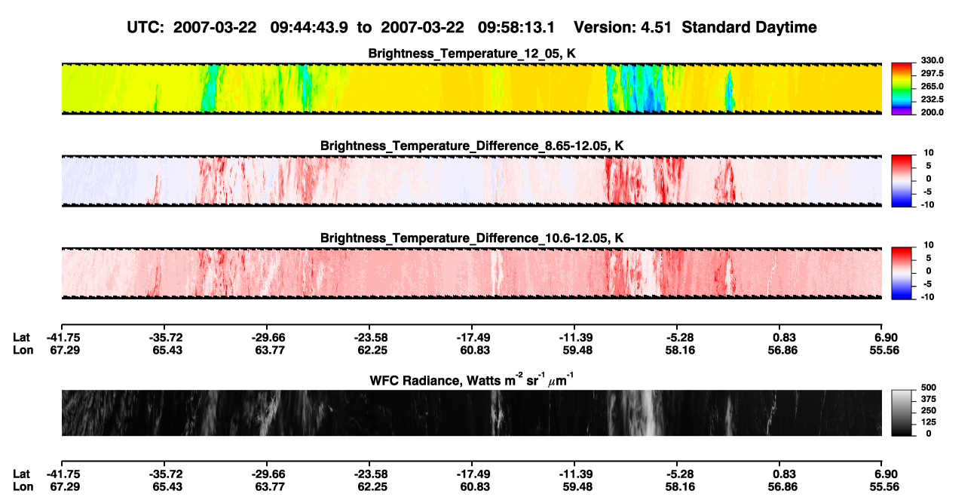Image resolution: width=980 pixels, height=503 pixels.
Task: Select the 'Version: 4.51 Standard Daytime' header text
Action: (x=695, y=27)
